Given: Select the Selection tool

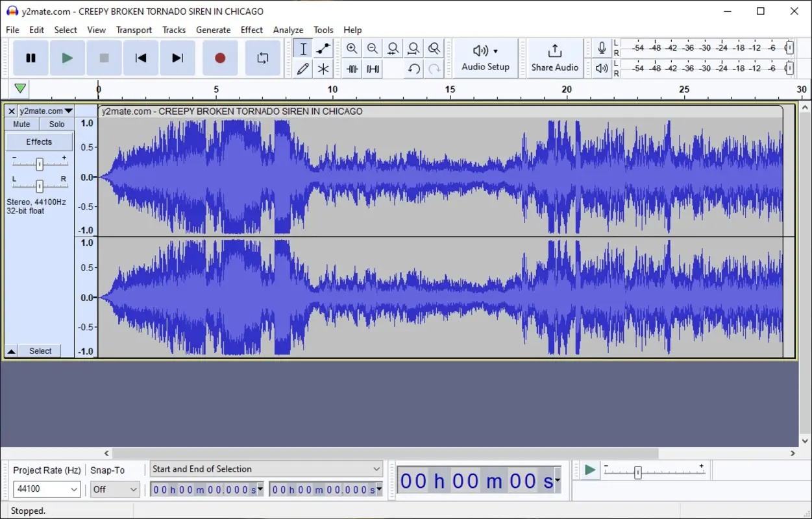Looking at the screenshot, I should coord(302,48).
